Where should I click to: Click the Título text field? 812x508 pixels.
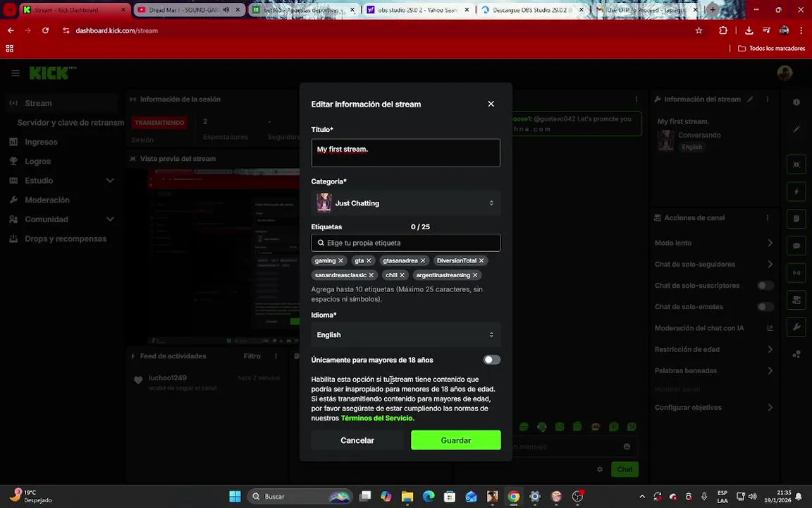click(x=405, y=152)
